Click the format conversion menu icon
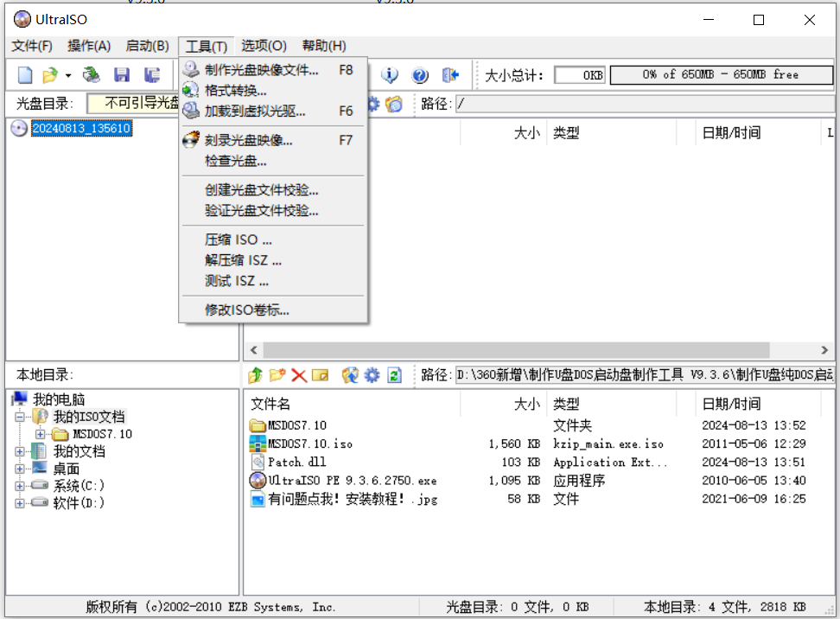This screenshot has height=619, width=840. click(191, 90)
